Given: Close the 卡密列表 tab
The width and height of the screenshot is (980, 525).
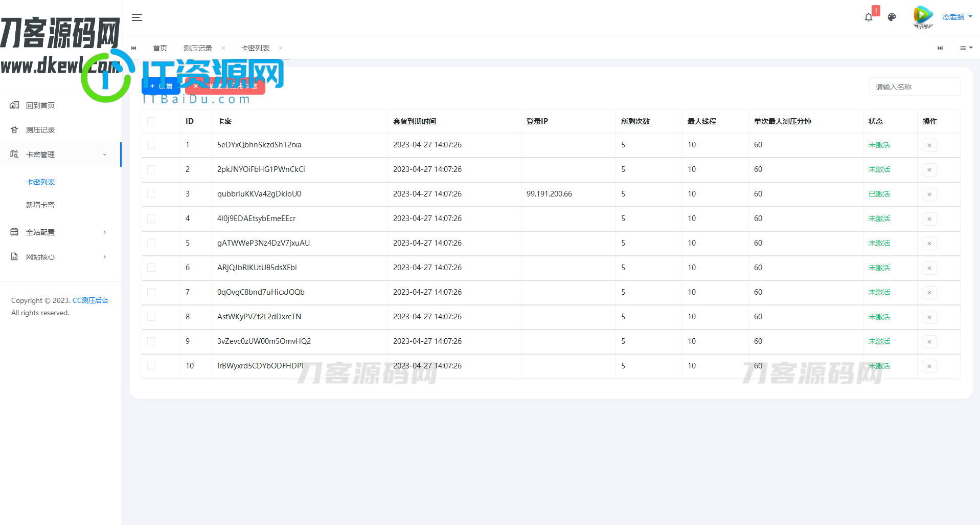Looking at the screenshot, I should [281, 48].
